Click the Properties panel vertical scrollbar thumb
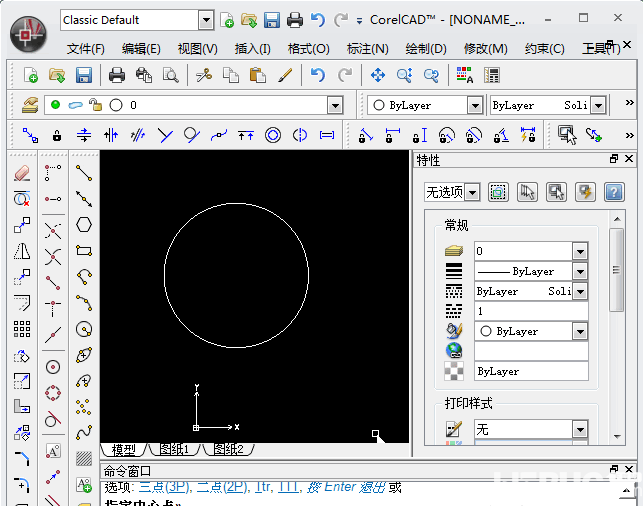This screenshot has width=643, height=506. click(x=616, y=270)
